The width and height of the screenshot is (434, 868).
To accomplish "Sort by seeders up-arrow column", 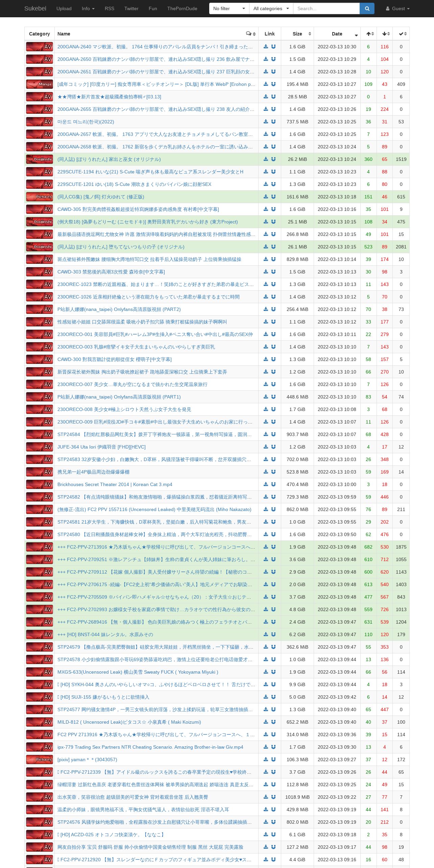I will coord(368,34).
